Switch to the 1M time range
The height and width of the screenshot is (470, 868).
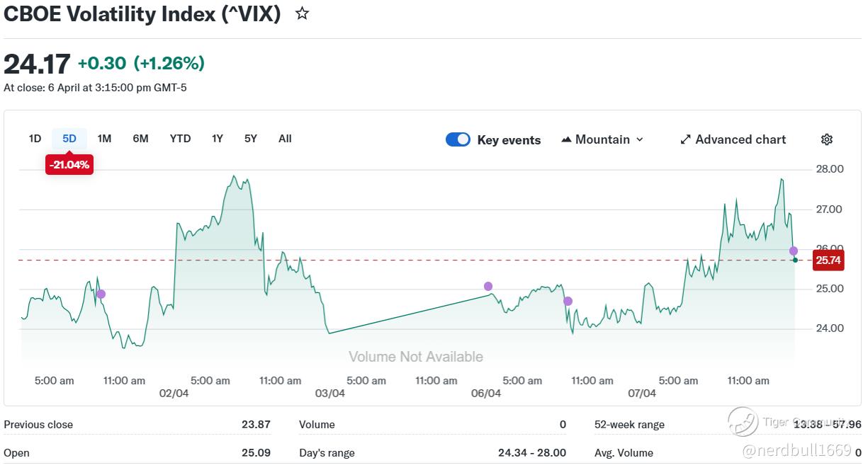[x=104, y=139]
